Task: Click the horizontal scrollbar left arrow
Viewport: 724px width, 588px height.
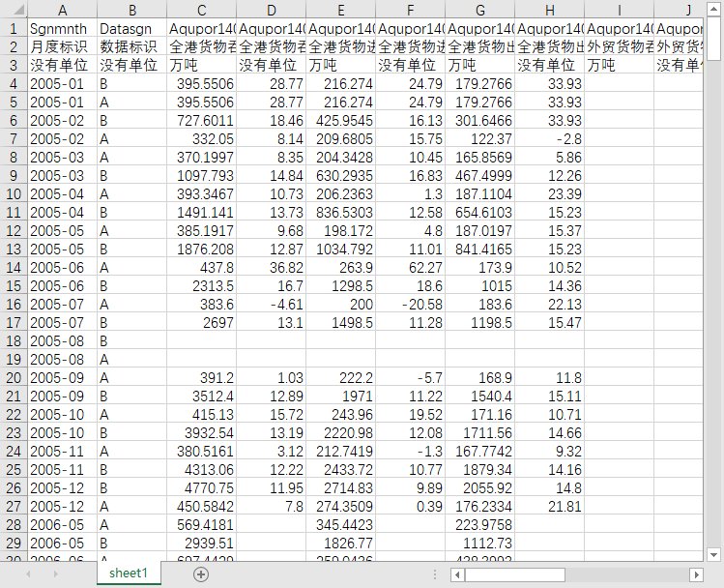Action: tap(457, 575)
